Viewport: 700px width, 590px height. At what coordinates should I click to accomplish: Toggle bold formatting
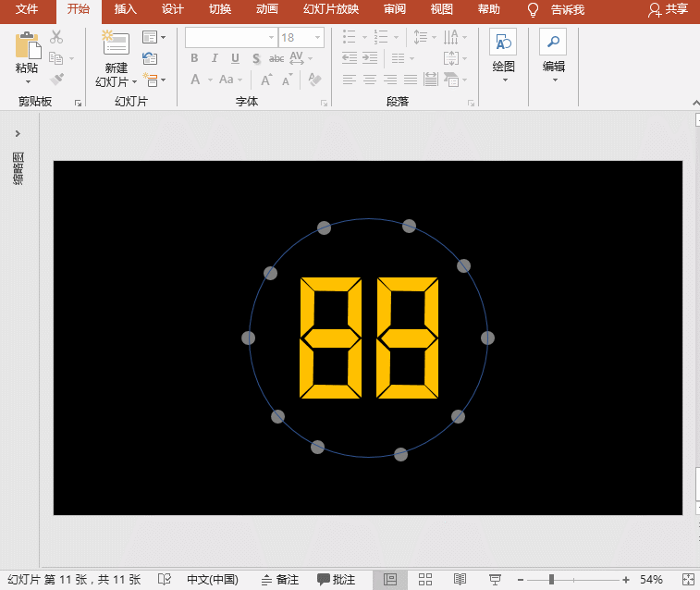click(194, 58)
